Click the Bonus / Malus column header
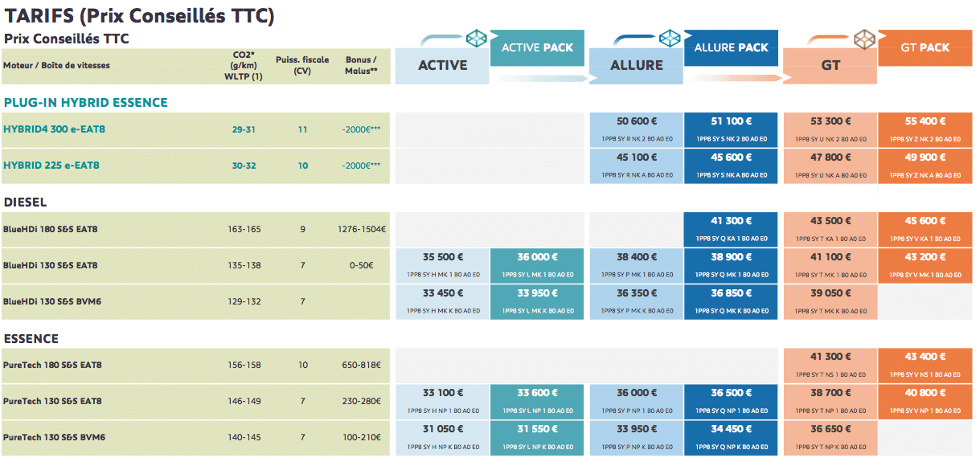The width and height of the screenshot is (980, 462). coord(361,66)
